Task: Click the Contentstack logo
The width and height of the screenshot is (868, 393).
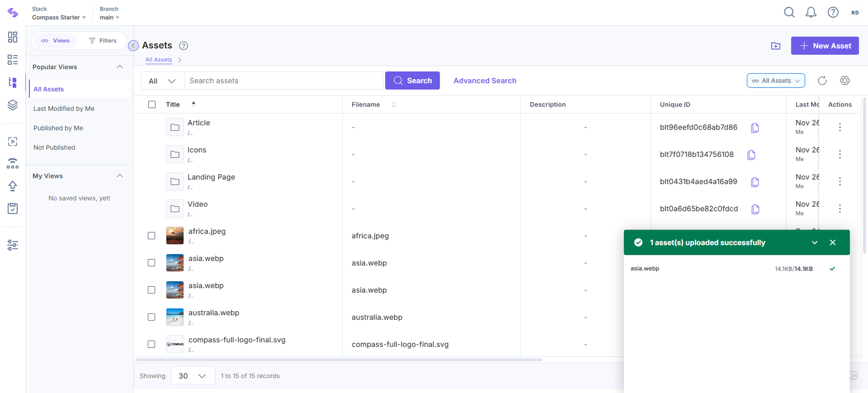Action: 13,13
